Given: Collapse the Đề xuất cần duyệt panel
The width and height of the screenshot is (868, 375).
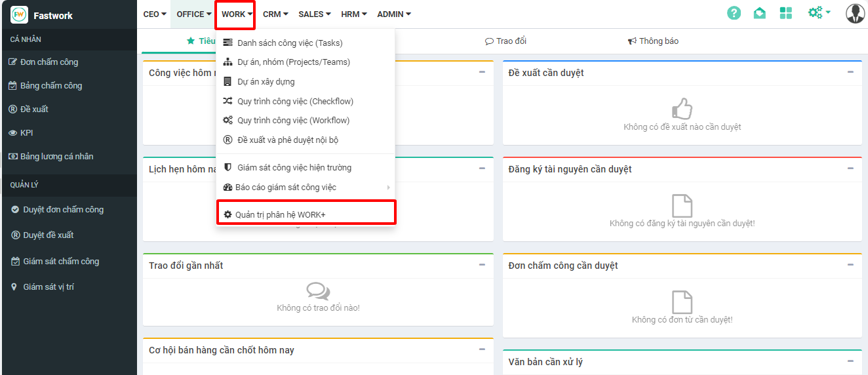Looking at the screenshot, I should [x=850, y=72].
